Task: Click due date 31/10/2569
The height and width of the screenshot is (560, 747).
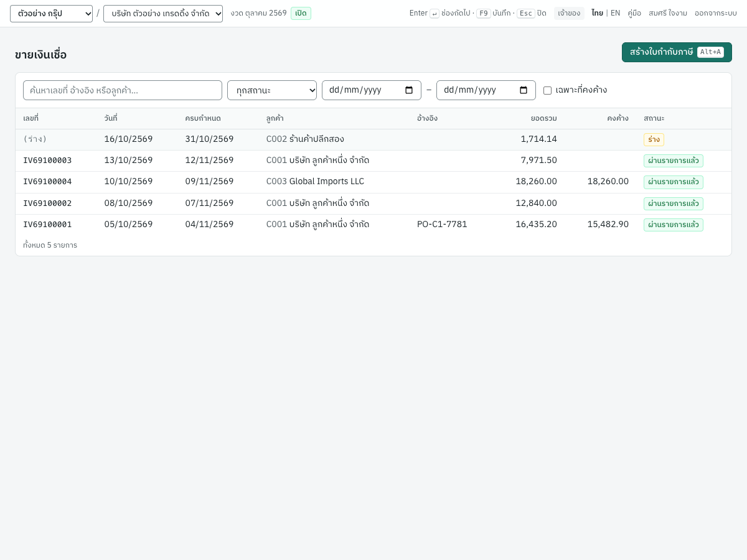Action: pyautogui.click(x=209, y=139)
